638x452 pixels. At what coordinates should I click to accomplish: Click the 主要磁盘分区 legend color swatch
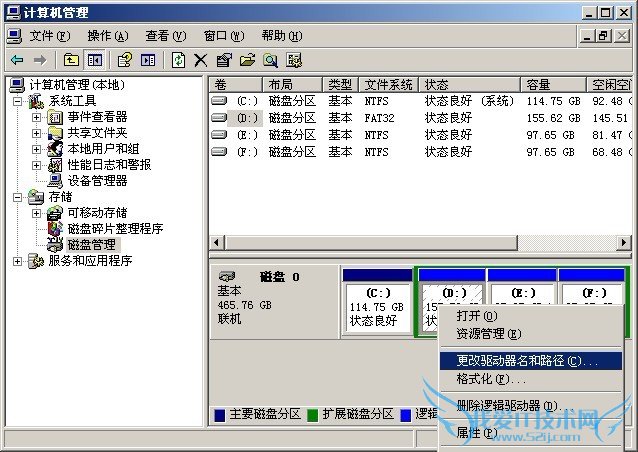point(218,414)
